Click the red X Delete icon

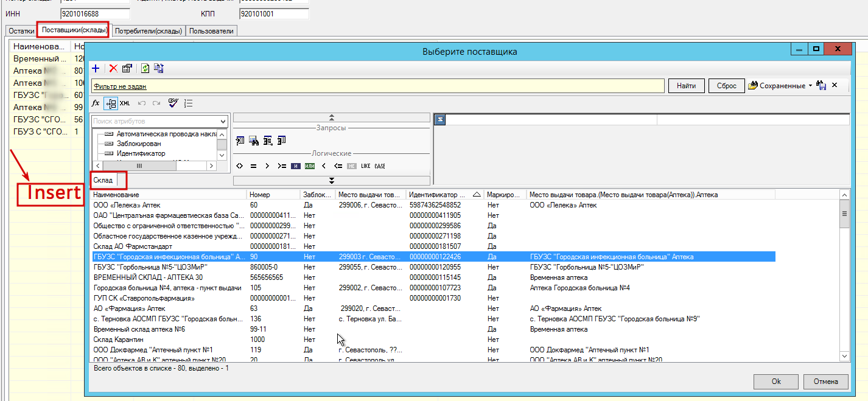click(113, 69)
